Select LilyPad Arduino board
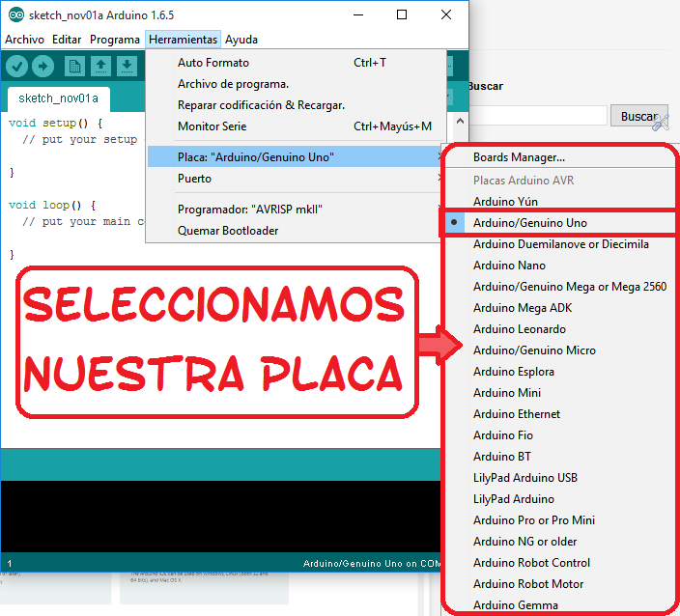 559,499
